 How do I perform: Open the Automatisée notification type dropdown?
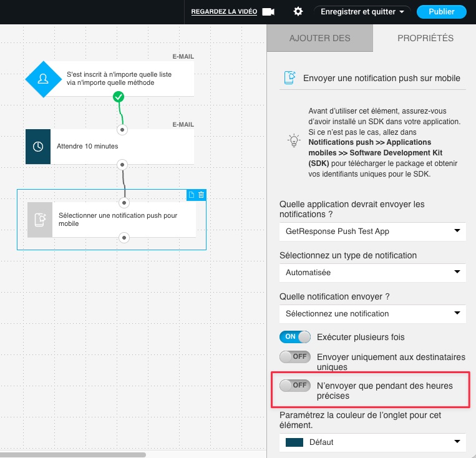pos(372,273)
